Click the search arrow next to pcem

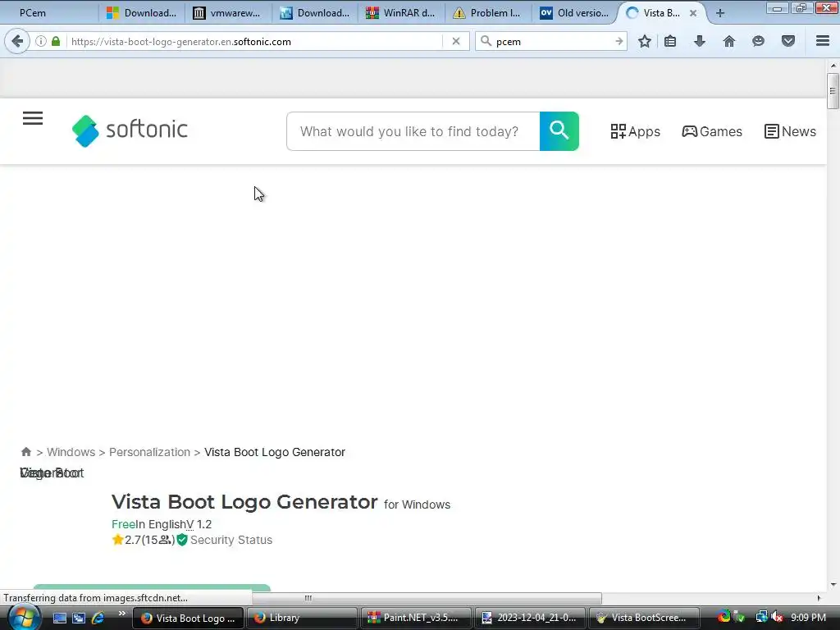pyautogui.click(x=619, y=41)
